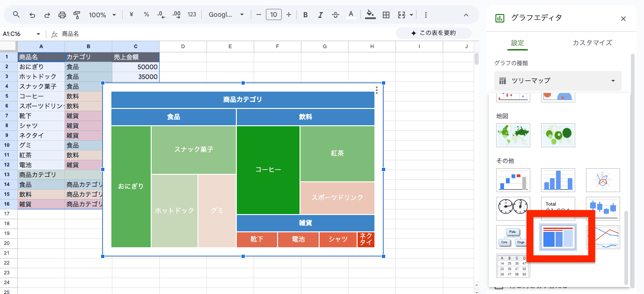The height and width of the screenshot is (294, 644).
Task: Toggle strikethrough formatting
Action: [335, 15]
